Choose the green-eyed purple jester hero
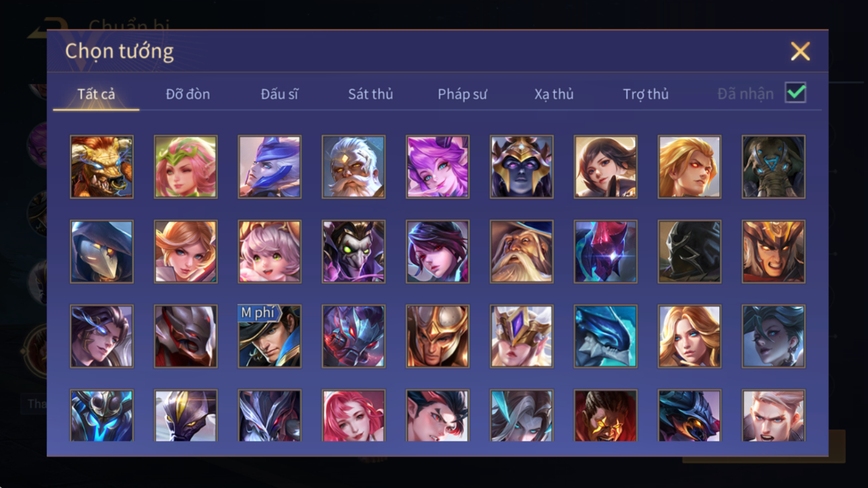This screenshot has width=868, height=488. 353,252
